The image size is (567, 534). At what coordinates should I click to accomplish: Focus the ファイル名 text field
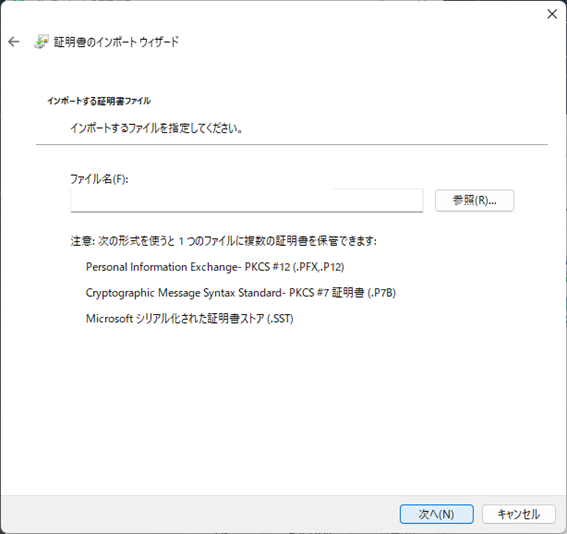pos(247,200)
